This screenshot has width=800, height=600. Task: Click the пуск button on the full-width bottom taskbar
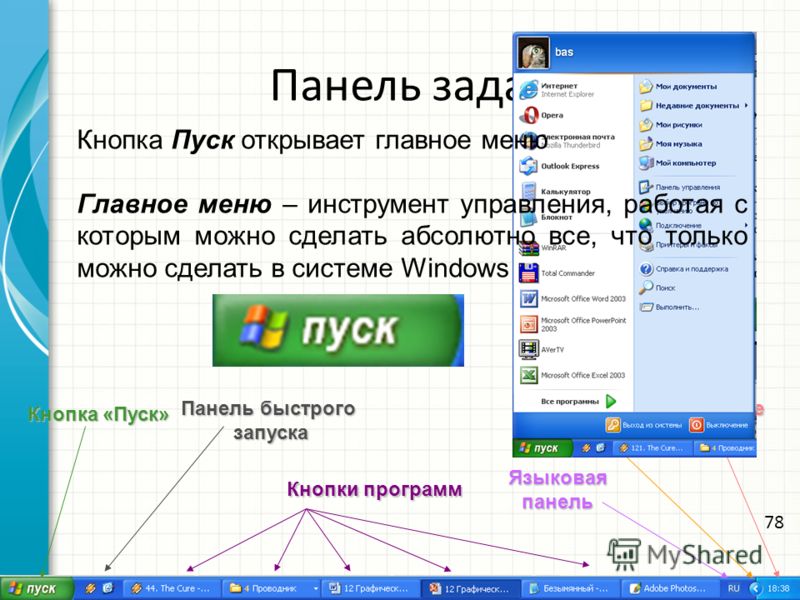tap(37, 588)
